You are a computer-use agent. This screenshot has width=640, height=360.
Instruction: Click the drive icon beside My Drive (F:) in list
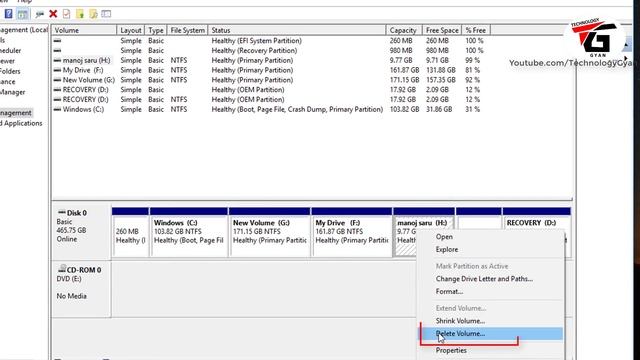pos(58,70)
